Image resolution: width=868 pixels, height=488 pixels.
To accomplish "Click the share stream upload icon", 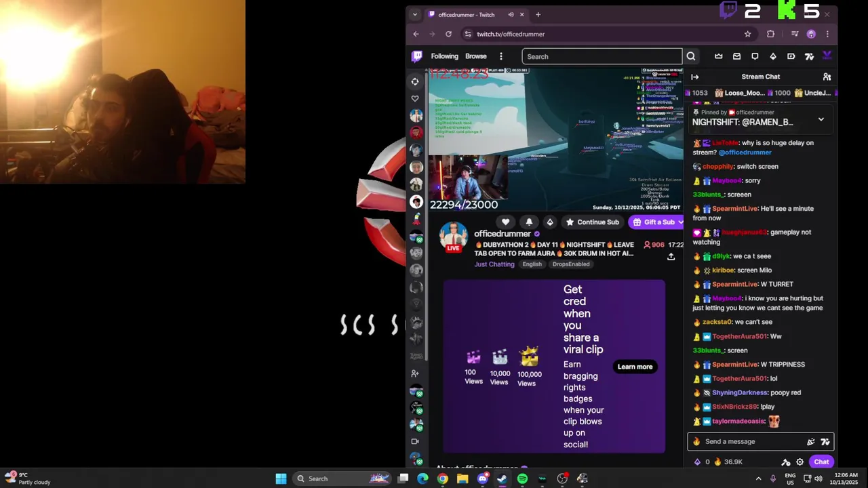I will [x=671, y=256].
